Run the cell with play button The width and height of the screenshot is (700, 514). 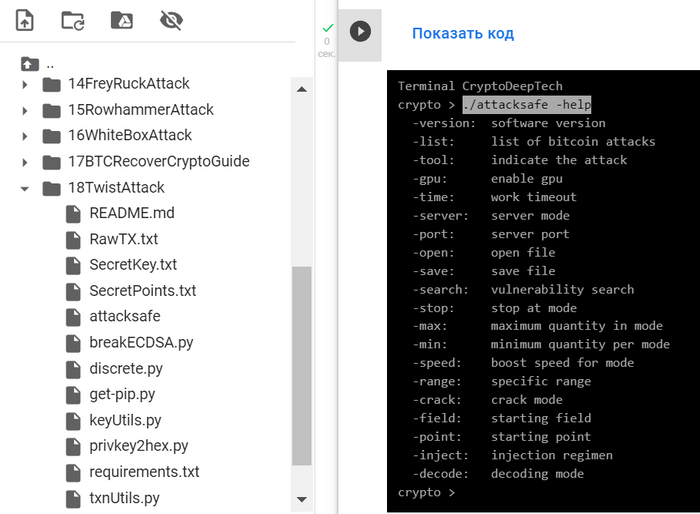pyautogui.click(x=360, y=32)
